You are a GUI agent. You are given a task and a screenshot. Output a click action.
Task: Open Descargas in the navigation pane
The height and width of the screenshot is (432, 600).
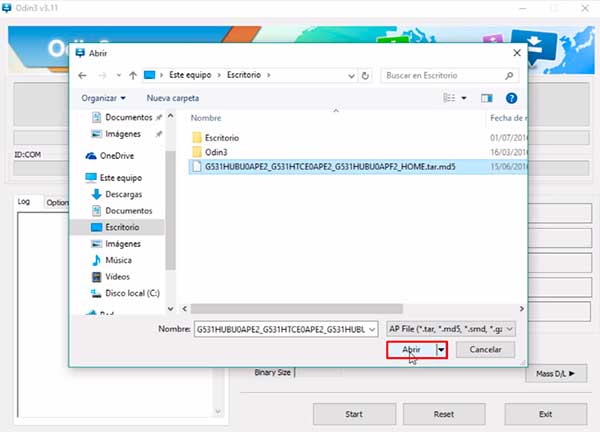[x=117, y=194]
